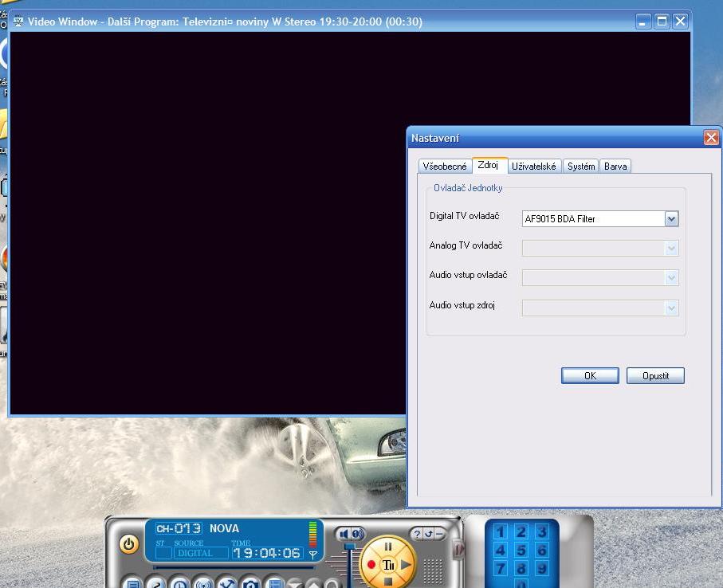Viewport: 723px width, 588px height.
Task: Maximize the Video Window
Action: [662, 22]
